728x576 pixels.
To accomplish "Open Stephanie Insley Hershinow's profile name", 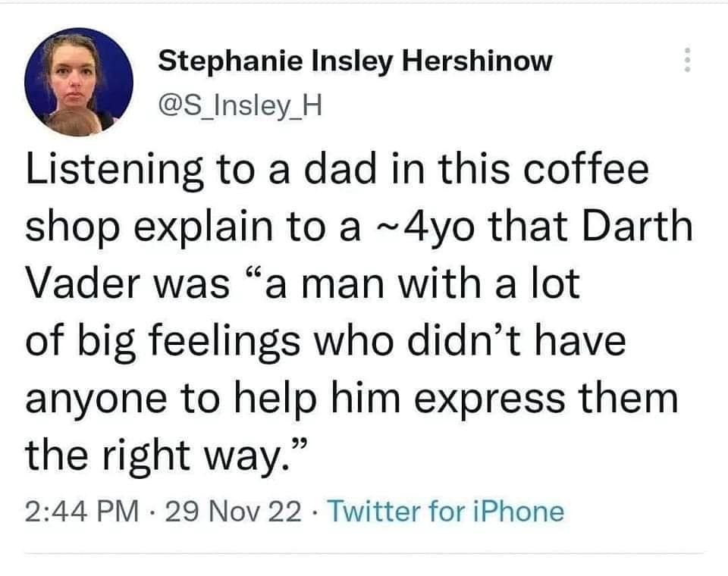I will click(x=355, y=61).
